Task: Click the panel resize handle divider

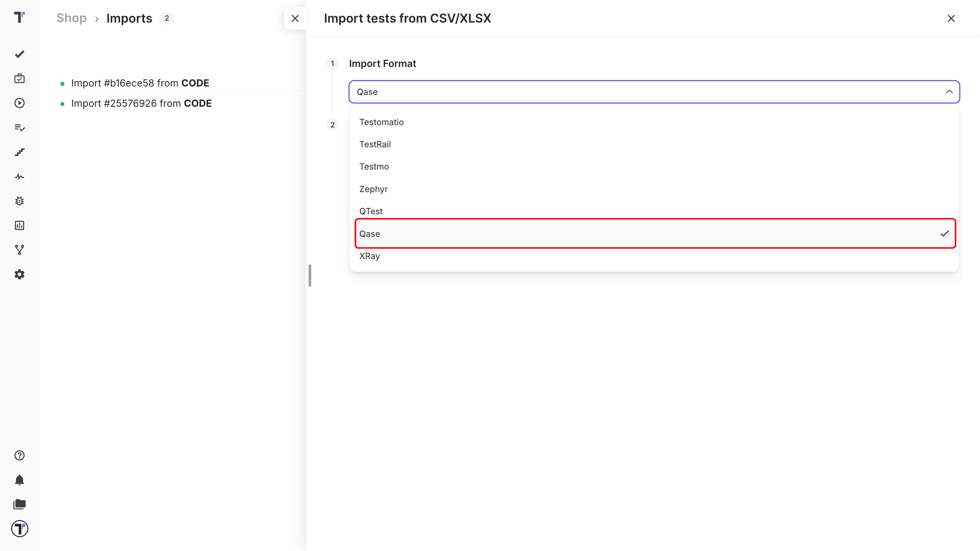Action: pyautogui.click(x=310, y=275)
